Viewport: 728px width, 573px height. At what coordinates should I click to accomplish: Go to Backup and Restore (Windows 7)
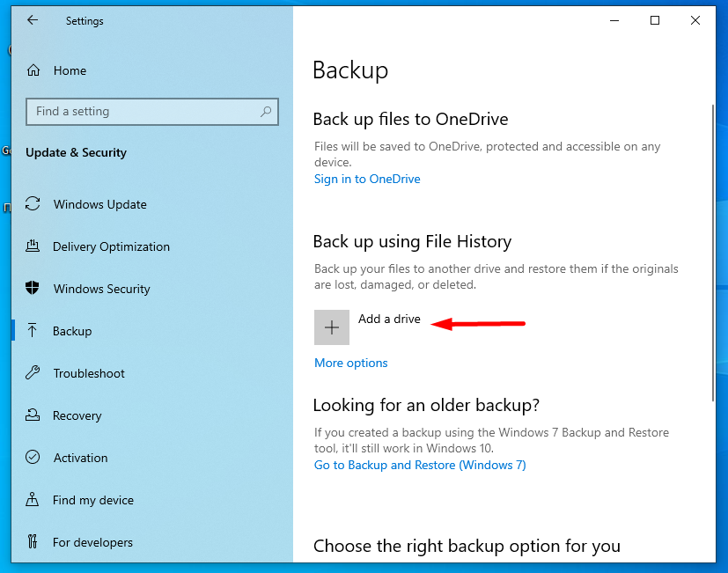click(420, 465)
